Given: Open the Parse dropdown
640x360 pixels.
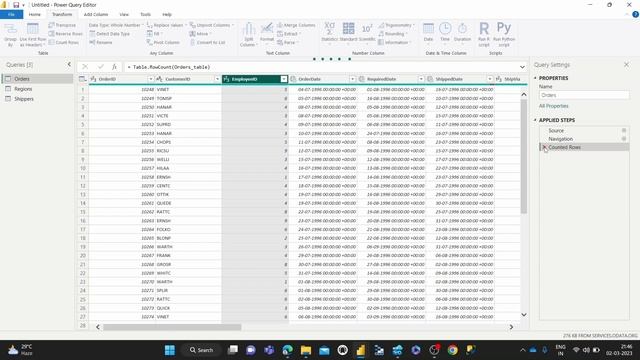Looking at the screenshot, I should 287,42.
